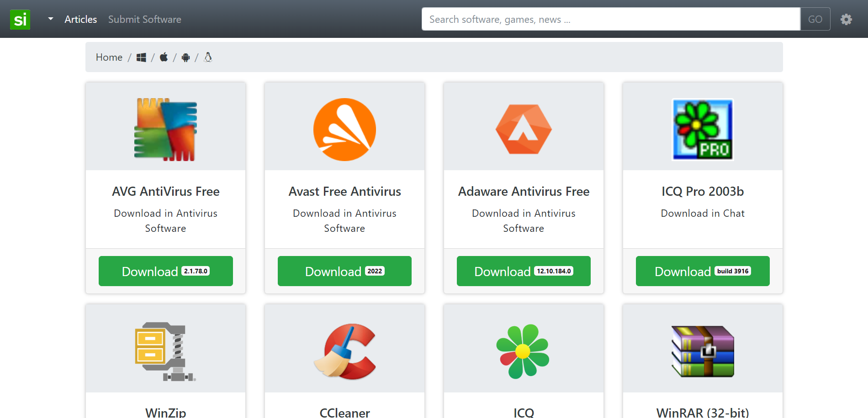This screenshot has height=418, width=868.
Task: Select the Android platform icon
Action: 185,57
